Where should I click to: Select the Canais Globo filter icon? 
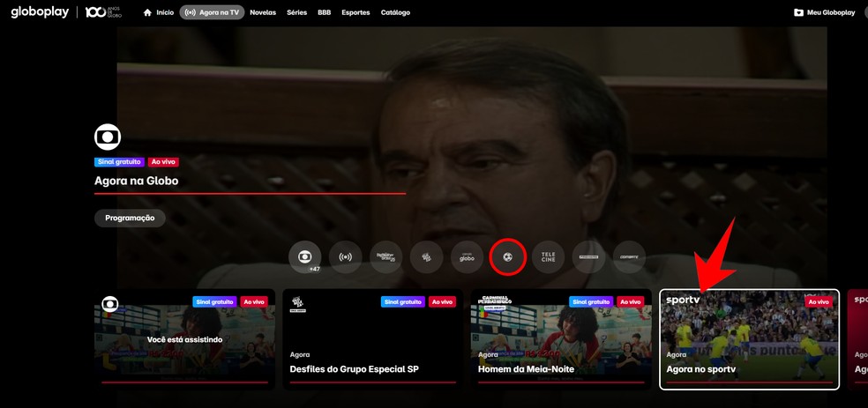(x=468, y=257)
